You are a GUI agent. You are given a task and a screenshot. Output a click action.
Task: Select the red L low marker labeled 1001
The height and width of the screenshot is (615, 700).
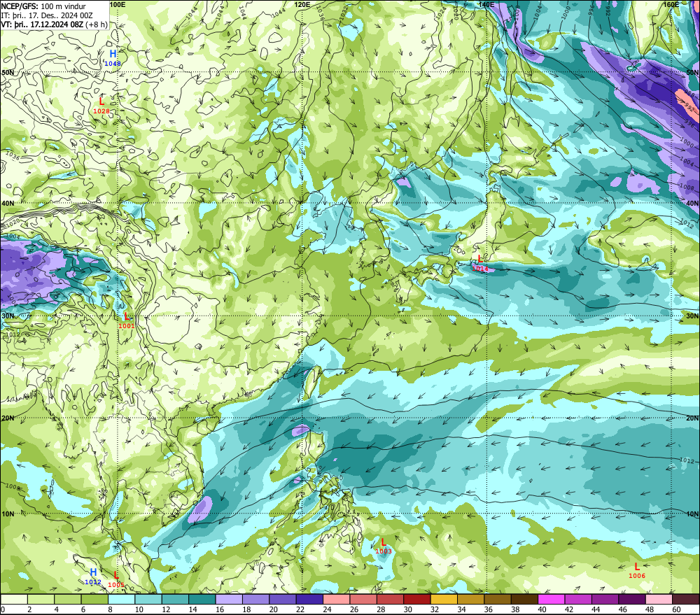[x=126, y=316]
